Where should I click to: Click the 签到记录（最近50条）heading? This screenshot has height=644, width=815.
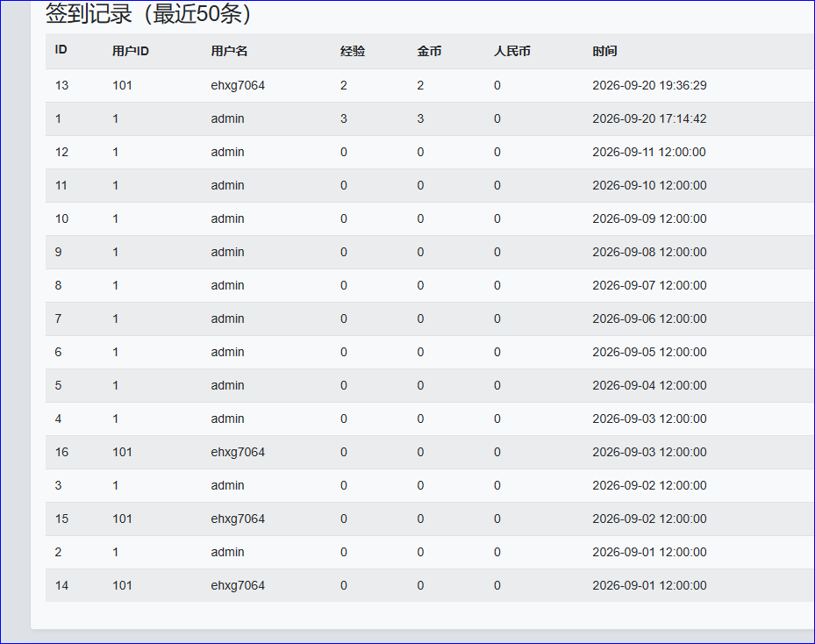[148, 14]
